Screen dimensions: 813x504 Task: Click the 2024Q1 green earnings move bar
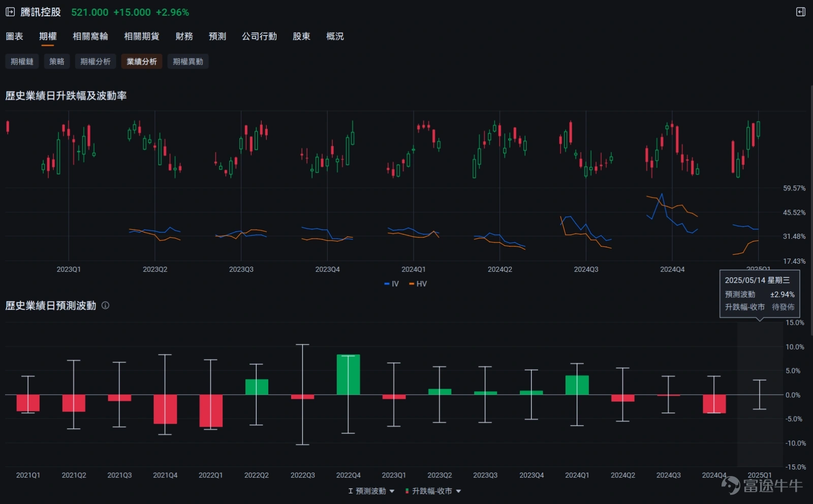[577, 385]
